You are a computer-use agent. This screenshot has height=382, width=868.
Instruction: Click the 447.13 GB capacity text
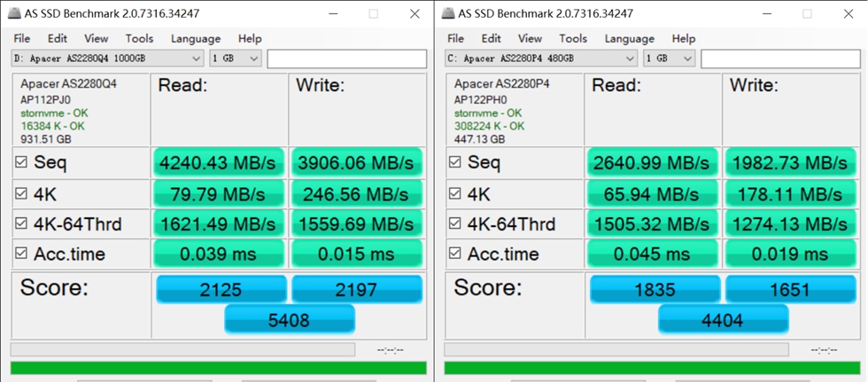479,139
